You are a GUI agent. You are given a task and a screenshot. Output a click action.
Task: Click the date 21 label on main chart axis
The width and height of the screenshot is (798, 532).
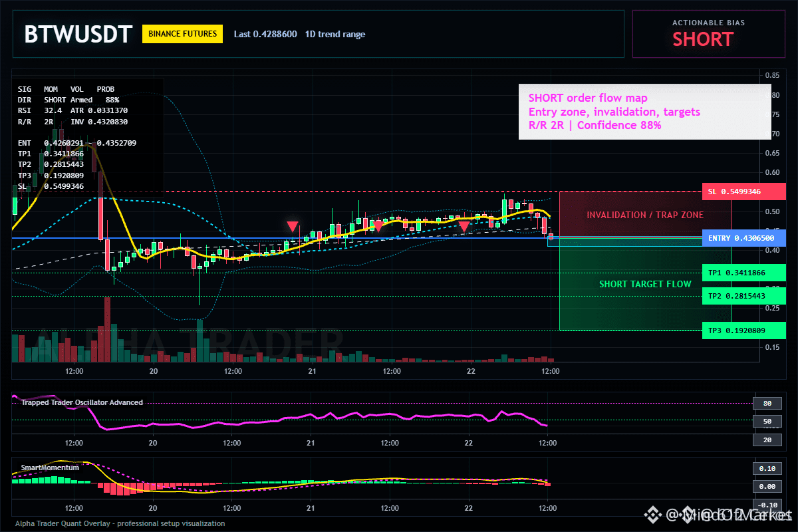pos(311,370)
